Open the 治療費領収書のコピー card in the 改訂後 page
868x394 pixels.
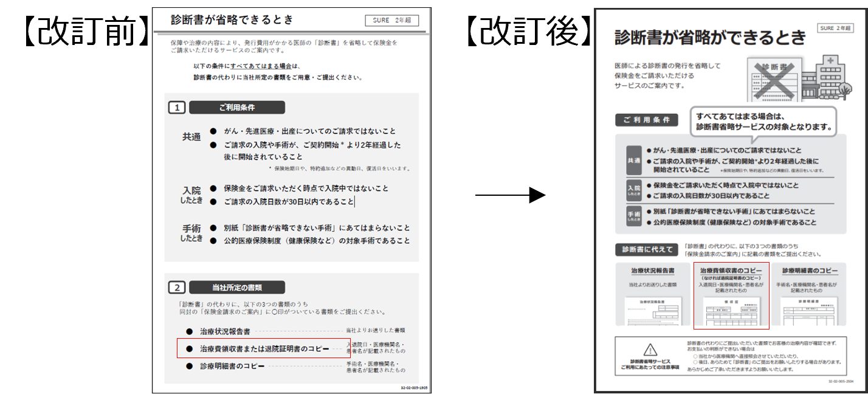pyautogui.click(x=731, y=296)
